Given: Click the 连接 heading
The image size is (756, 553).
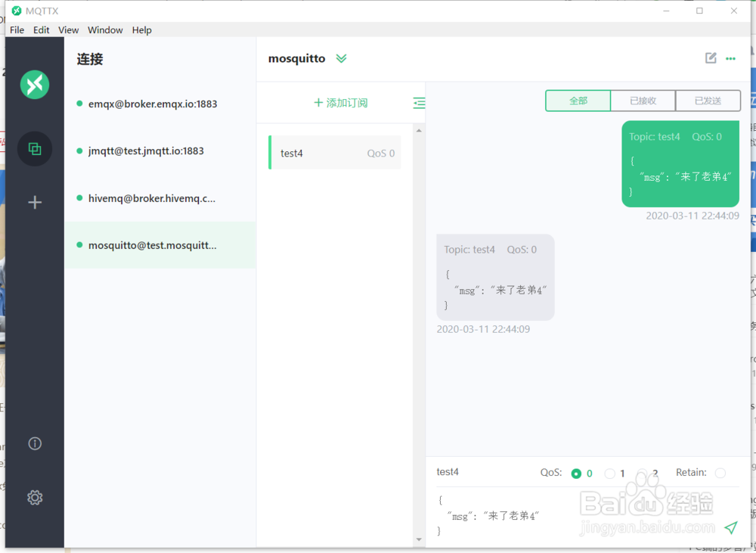Looking at the screenshot, I should (90, 59).
